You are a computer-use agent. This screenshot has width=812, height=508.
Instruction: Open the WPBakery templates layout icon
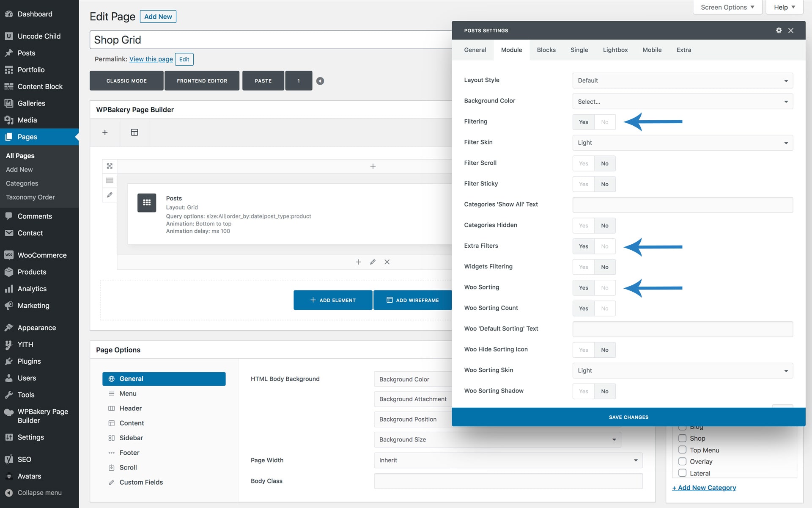click(x=134, y=133)
